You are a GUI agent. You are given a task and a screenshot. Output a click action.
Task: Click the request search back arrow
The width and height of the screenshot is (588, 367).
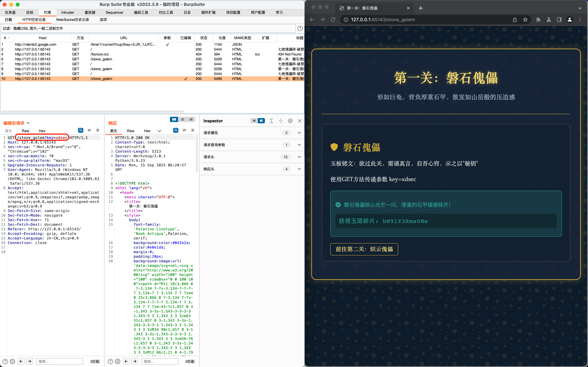tap(21, 361)
